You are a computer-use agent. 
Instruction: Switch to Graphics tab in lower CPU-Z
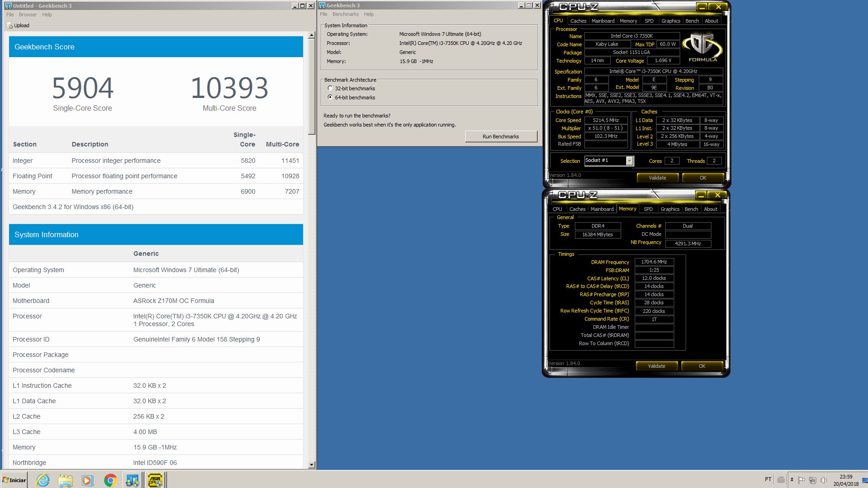click(x=670, y=209)
